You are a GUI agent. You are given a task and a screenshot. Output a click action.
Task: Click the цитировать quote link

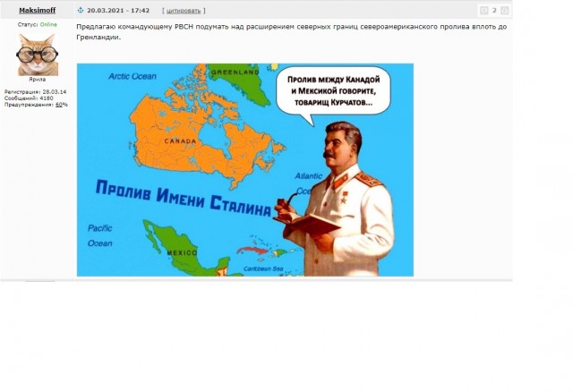[184, 11]
